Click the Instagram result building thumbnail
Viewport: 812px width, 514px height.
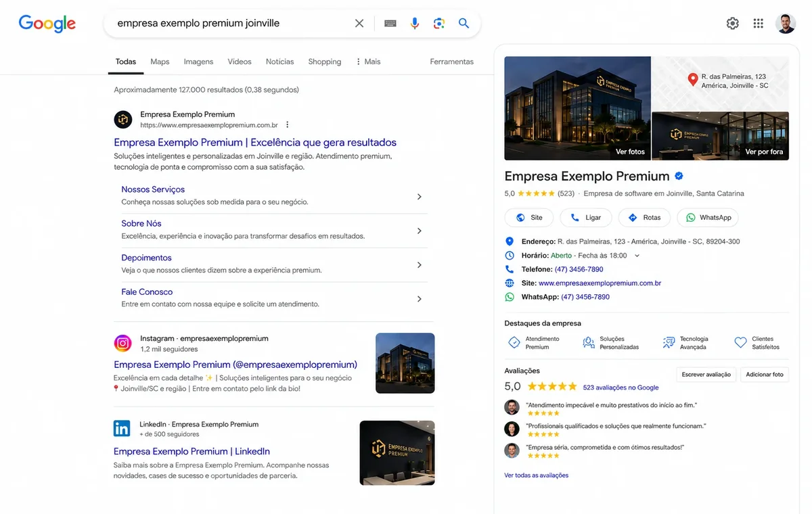405,363
